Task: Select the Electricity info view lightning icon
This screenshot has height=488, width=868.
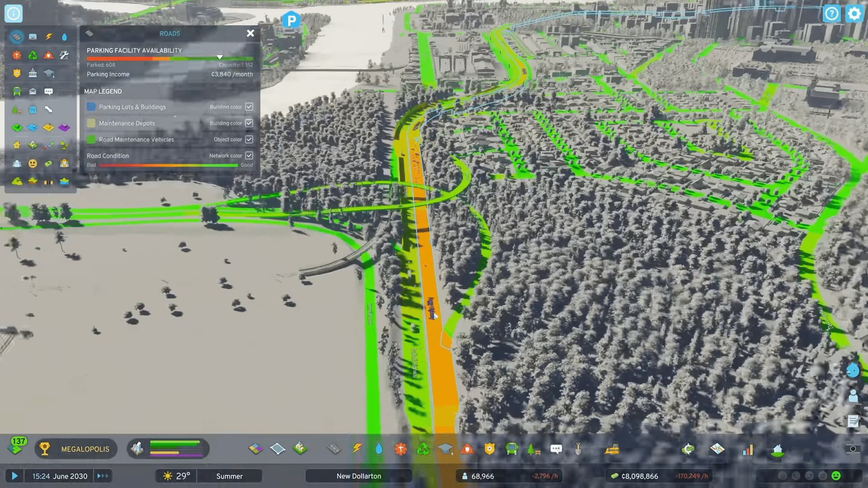Action: tap(48, 37)
